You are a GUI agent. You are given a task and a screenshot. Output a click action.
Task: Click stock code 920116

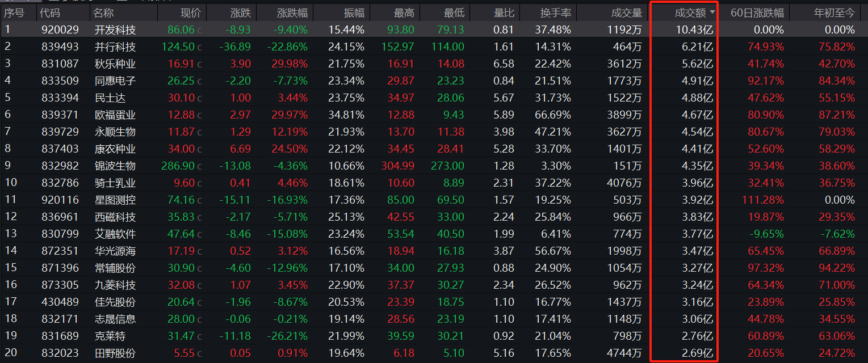pos(60,200)
